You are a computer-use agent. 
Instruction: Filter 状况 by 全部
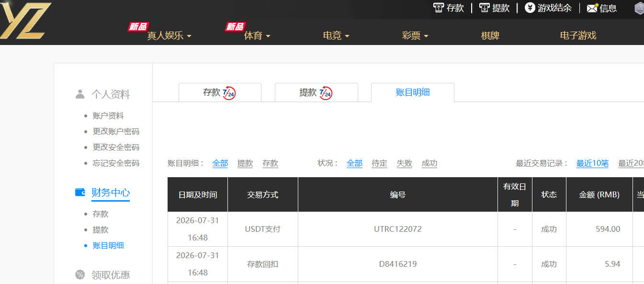(354, 163)
